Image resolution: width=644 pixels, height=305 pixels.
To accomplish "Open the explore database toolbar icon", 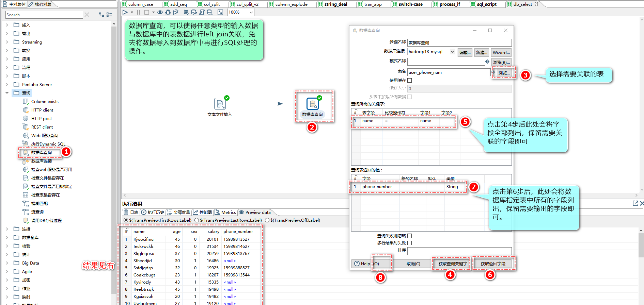I will pyautogui.click(x=210, y=12).
